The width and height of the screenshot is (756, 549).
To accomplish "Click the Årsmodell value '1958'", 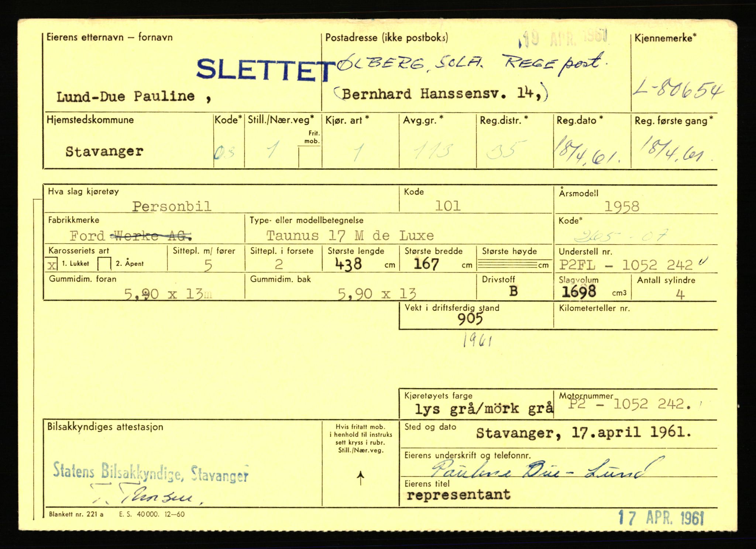I will (622, 207).
